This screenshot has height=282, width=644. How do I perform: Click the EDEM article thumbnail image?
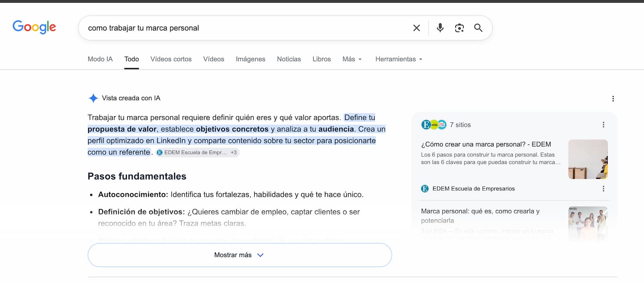(x=588, y=159)
